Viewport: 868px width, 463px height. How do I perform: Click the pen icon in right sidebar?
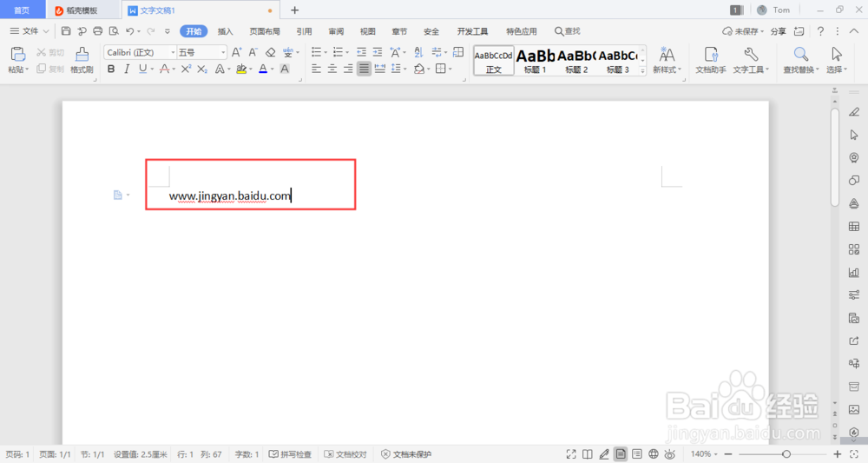point(854,112)
